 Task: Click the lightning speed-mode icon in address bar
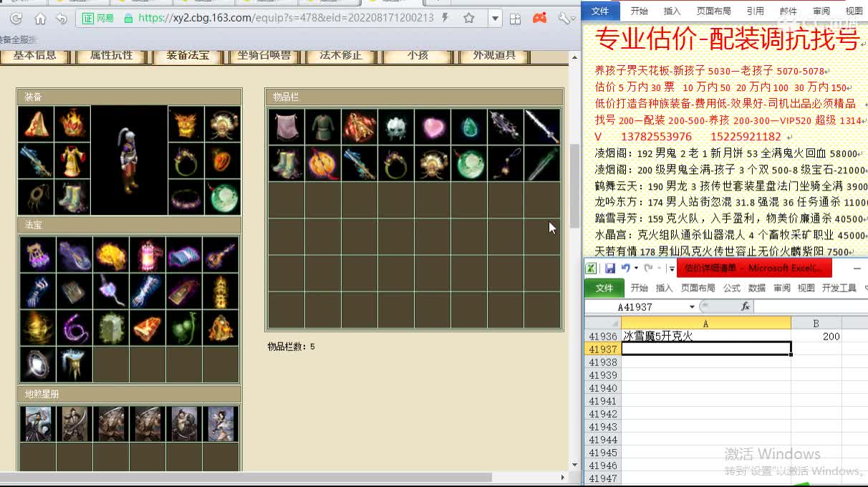tap(446, 18)
